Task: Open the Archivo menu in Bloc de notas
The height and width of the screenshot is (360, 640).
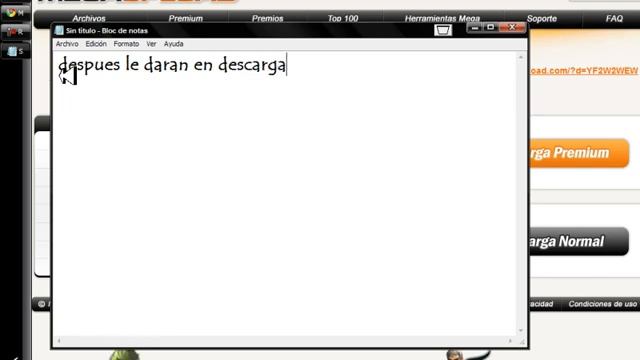Action: [x=67, y=44]
